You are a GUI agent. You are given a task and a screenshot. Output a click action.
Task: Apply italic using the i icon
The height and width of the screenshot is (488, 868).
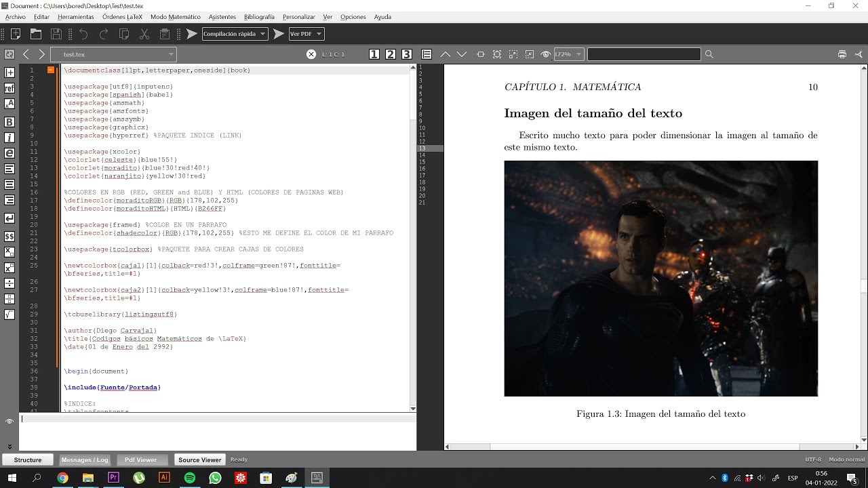(9, 138)
